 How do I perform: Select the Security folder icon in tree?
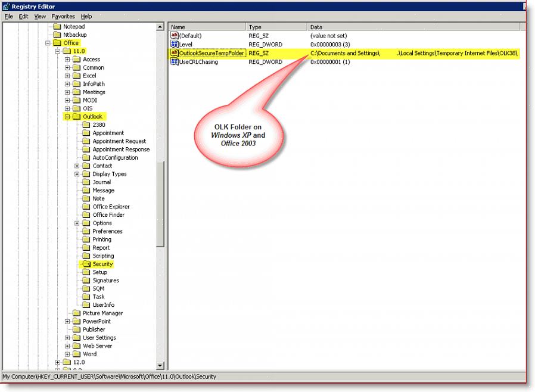86,264
